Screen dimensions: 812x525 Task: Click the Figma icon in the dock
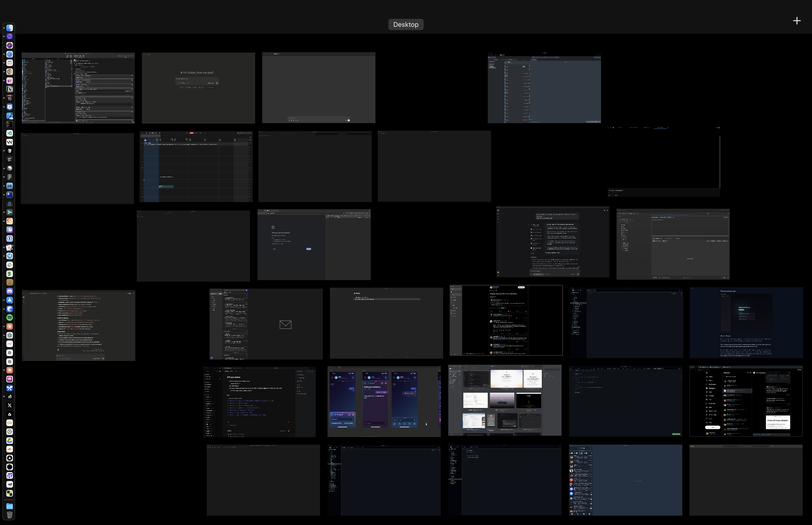pos(10,177)
